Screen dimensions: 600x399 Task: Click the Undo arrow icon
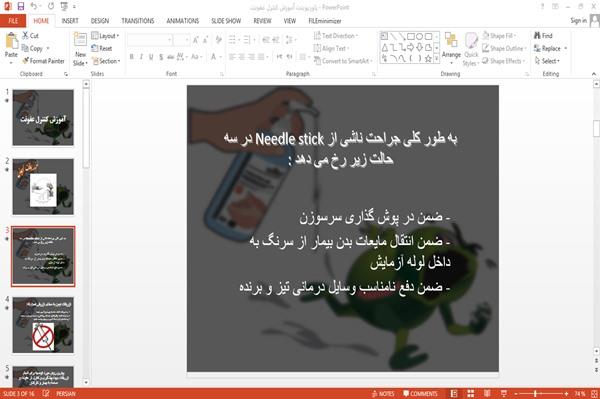click(34, 6)
